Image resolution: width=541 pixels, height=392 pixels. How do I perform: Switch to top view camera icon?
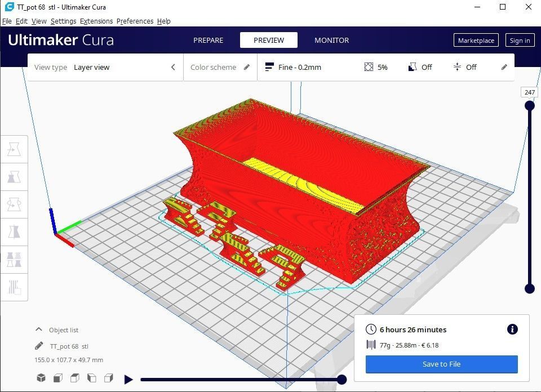click(75, 378)
